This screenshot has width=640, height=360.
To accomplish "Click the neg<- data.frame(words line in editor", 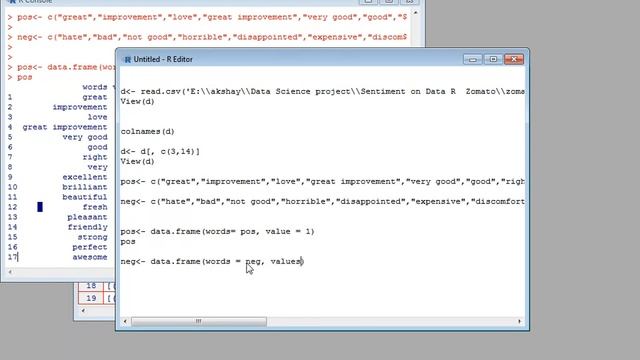I will [212, 262].
